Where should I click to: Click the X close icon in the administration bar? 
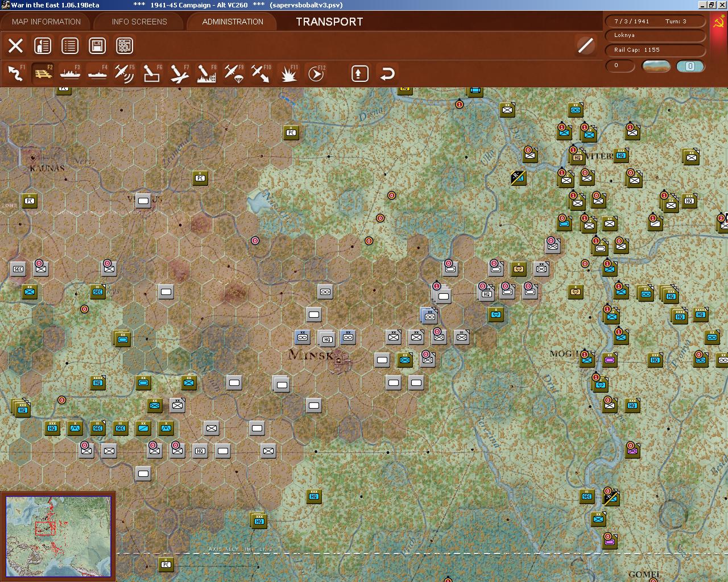16,45
